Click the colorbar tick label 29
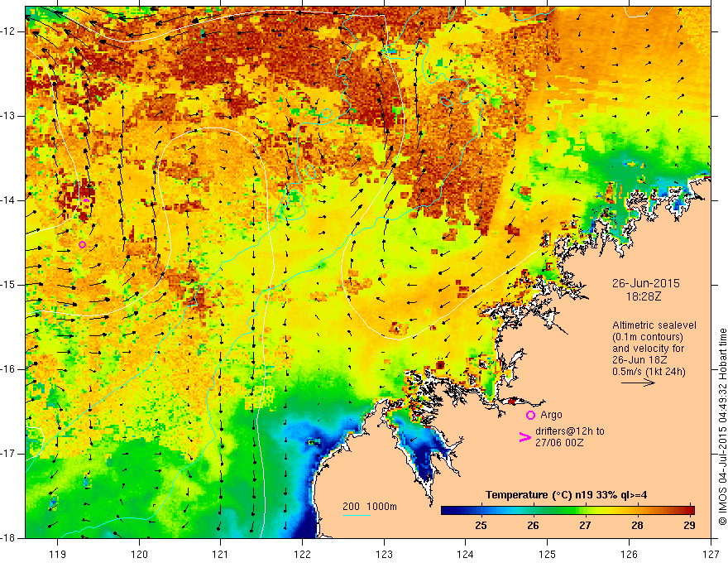The image size is (728, 563). 689,526
